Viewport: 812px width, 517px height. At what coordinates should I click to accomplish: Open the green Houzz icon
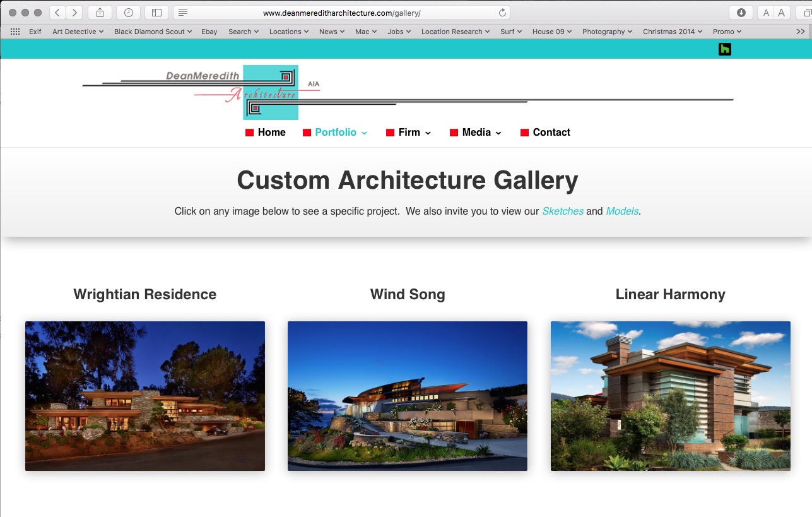(x=725, y=49)
